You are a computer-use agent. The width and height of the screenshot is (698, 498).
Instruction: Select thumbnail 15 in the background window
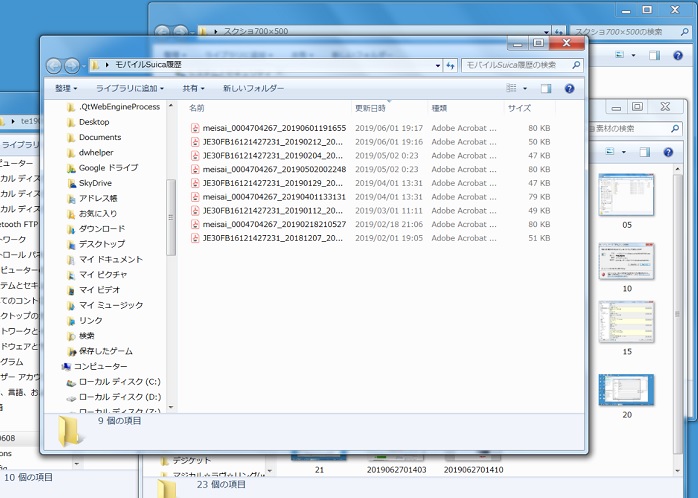point(626,322)
